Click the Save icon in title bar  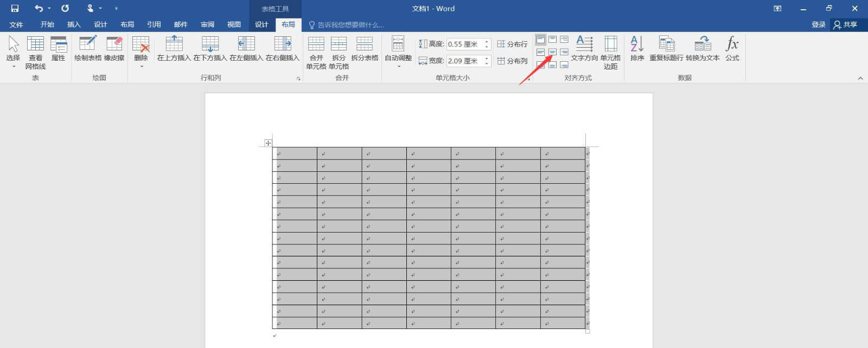point(15,8)
